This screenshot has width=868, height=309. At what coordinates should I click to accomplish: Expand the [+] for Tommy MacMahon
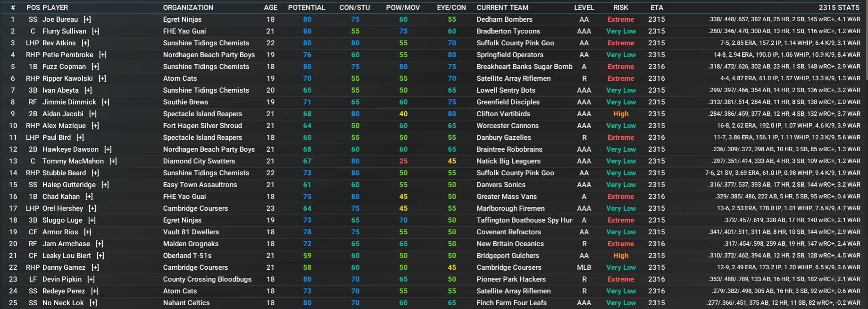pos(113,161)
